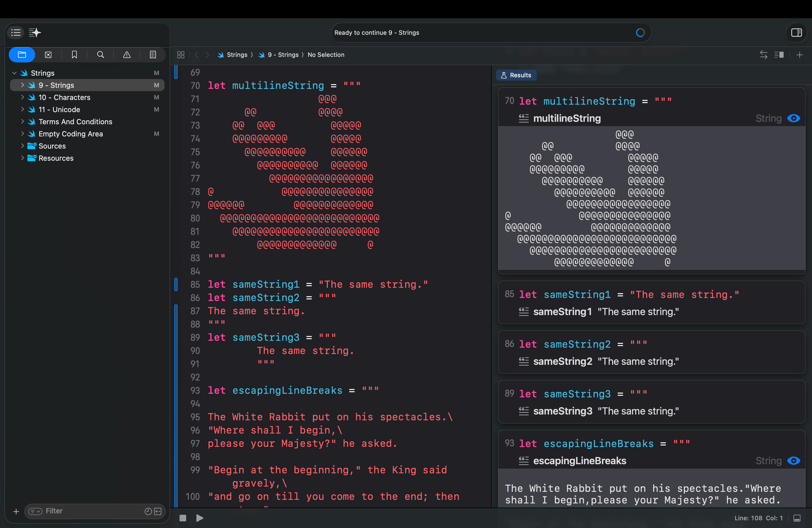Click the Results button
Image resolution: width=812 pixels, height=528 pixels.
point(516,75)
